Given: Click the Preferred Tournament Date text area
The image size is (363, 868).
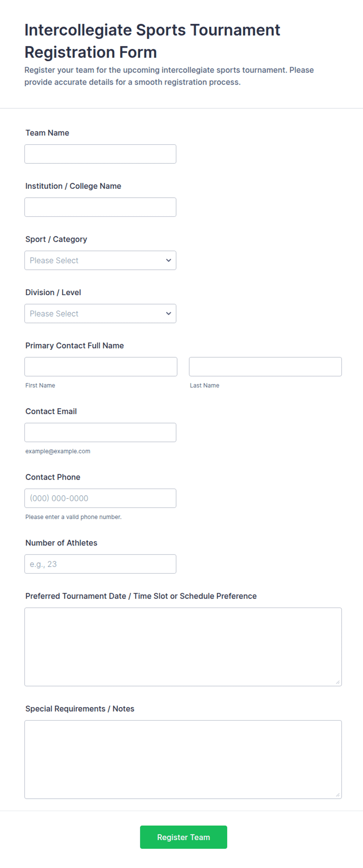Looking at the screenshot, I should coord(183,647).
